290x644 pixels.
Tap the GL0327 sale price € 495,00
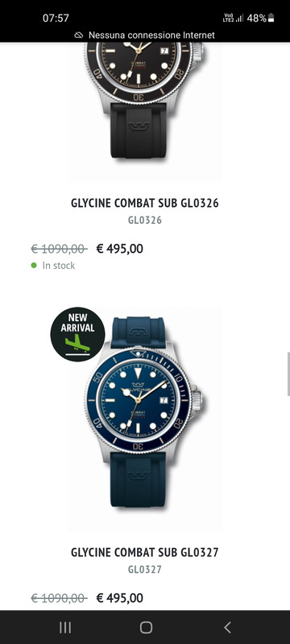(x=119, y=598)
